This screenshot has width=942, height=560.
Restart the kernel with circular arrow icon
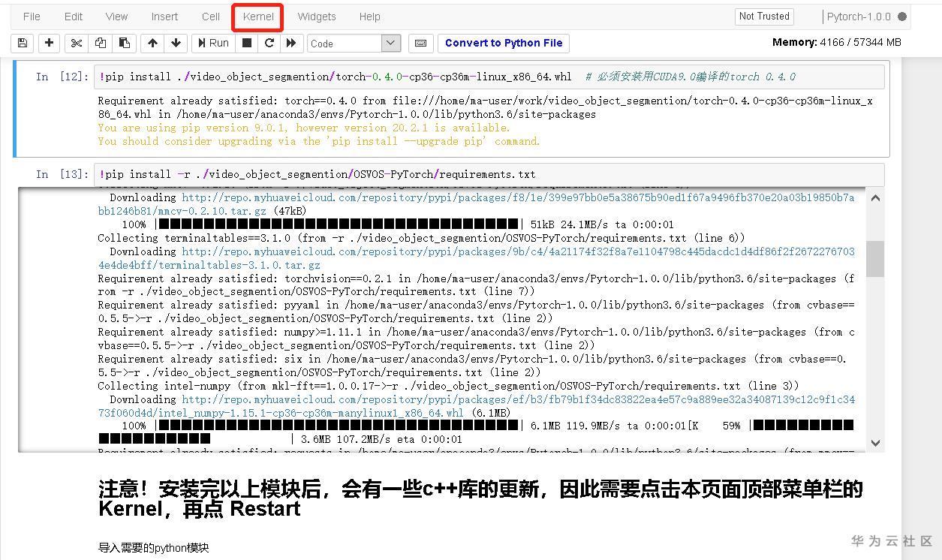269,43
